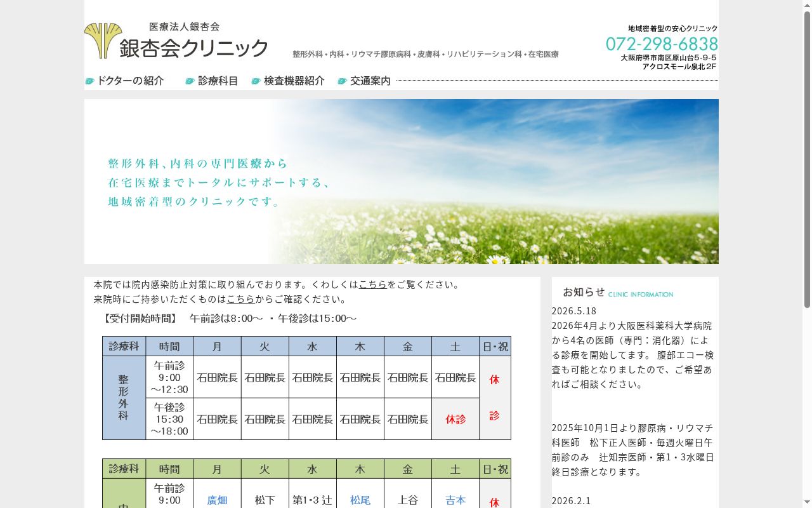Image resolution: width=812 pixels, height=508 pixels.
Task: Open the ドクターの紹介 menu item
Action: (130, 81)
